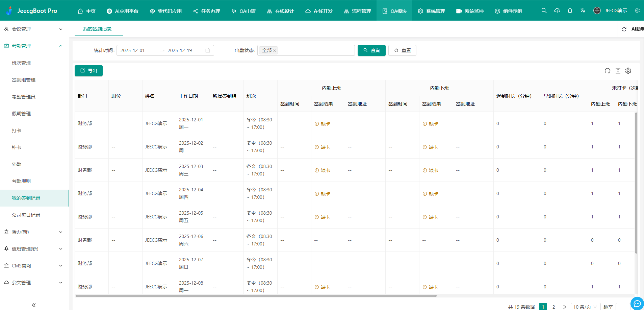Viewport: 644px width, 310px height.
Task: Click the language translate icon
Action: point(583,11)
